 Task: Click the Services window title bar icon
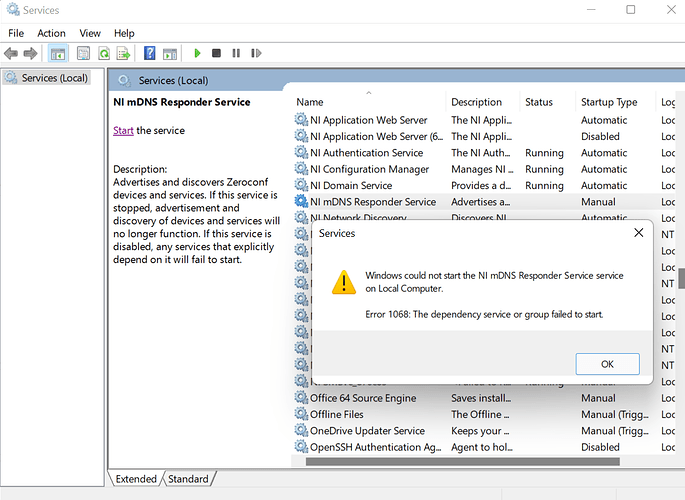[x=13, y=9]
